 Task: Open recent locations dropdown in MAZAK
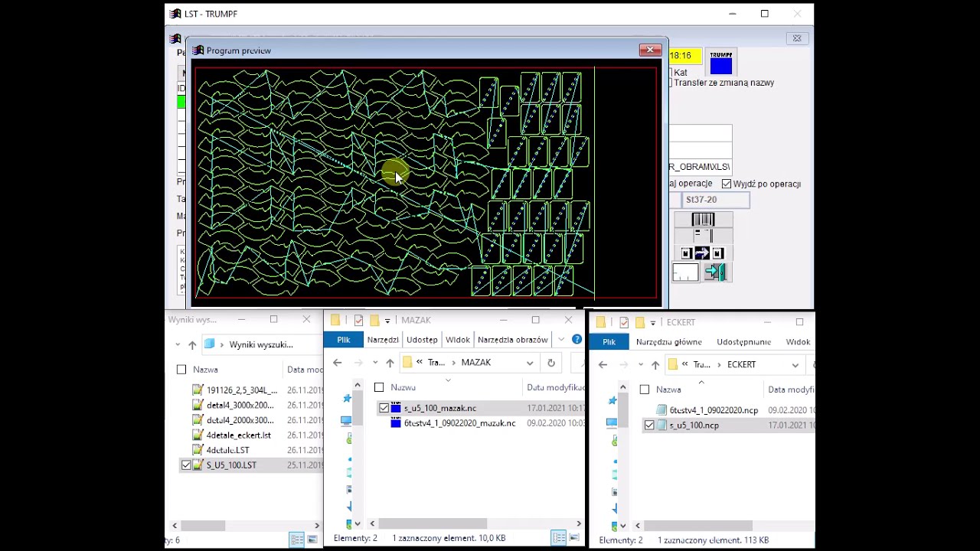[x=375, y=363]
